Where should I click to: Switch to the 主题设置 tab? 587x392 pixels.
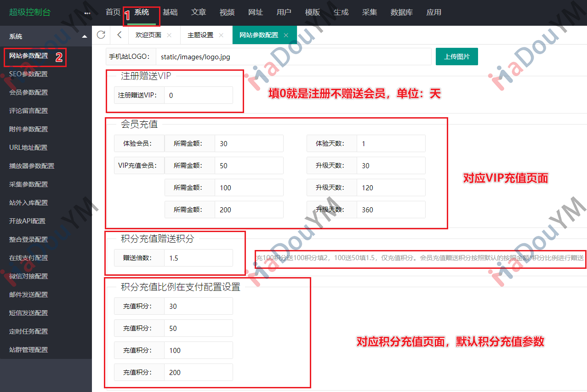pos(200,35)
